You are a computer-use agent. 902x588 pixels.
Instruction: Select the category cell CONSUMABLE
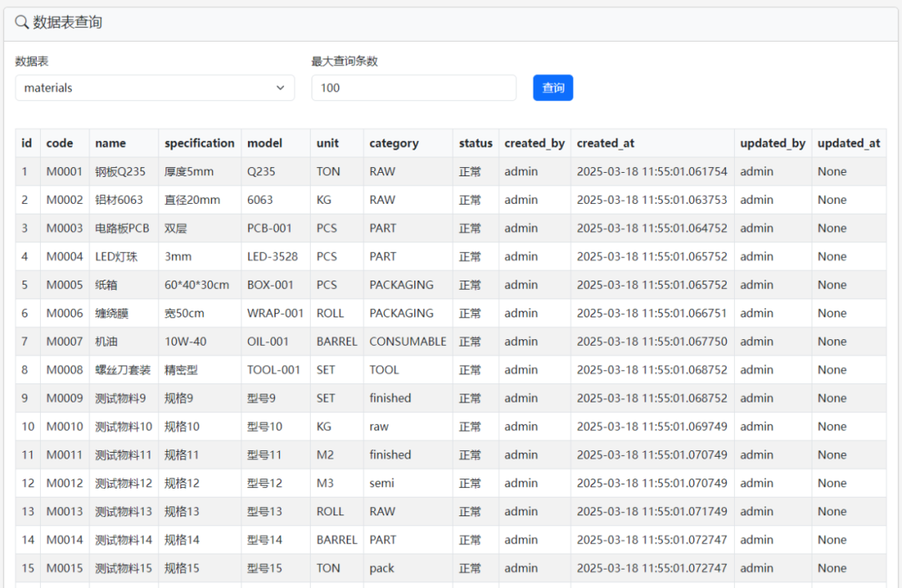click(408, 341)
